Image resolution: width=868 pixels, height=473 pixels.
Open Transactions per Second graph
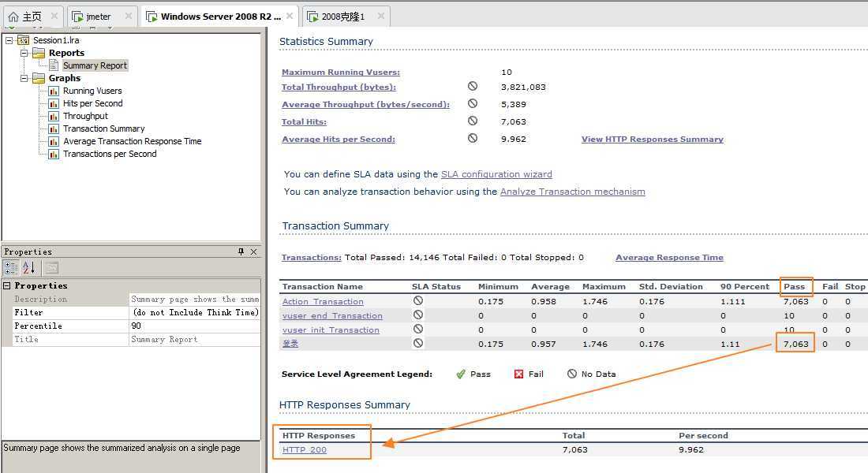point(110,155)
